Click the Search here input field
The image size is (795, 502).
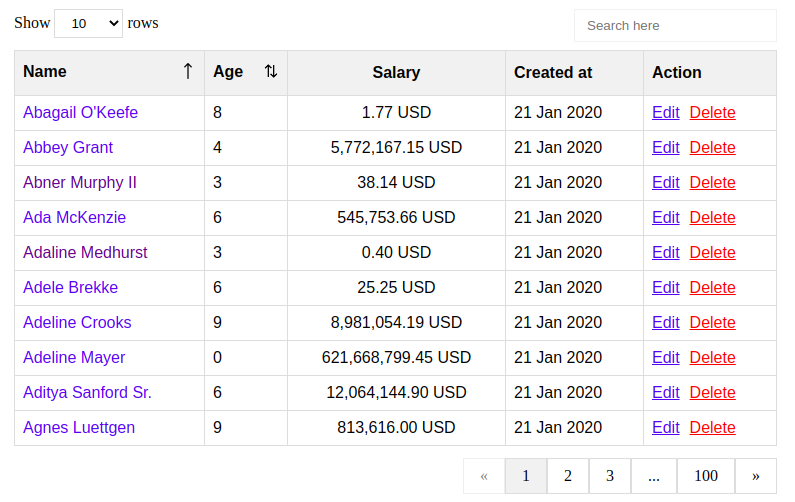coord(675,25)
